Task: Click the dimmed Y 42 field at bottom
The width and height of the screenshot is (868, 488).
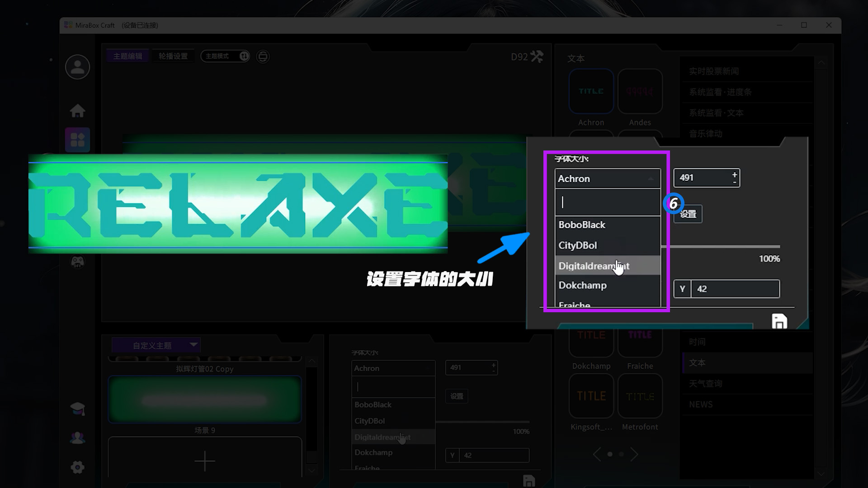Action: coord(487,455)
